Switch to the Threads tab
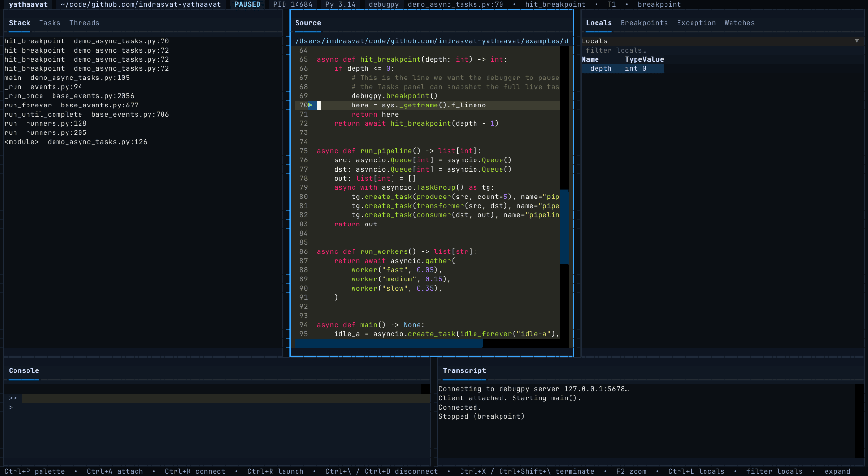Viewport: 868px width, 476px height. click(x=84, y=23)
